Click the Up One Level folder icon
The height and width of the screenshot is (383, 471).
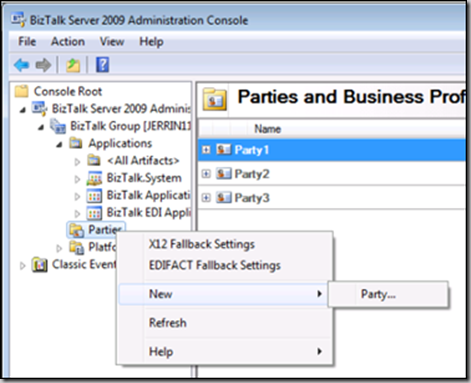(x=73, y=65)
